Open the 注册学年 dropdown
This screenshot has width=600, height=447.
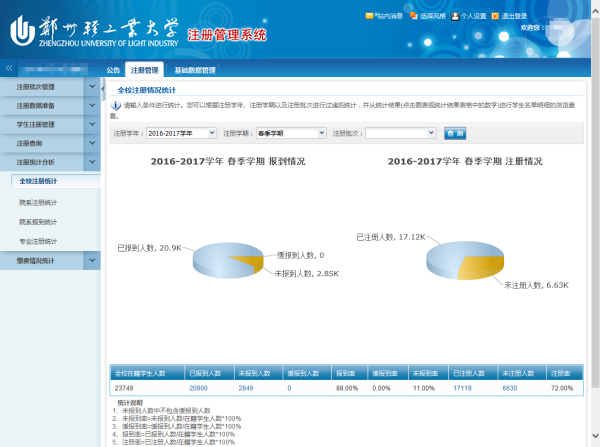point(181,132)
